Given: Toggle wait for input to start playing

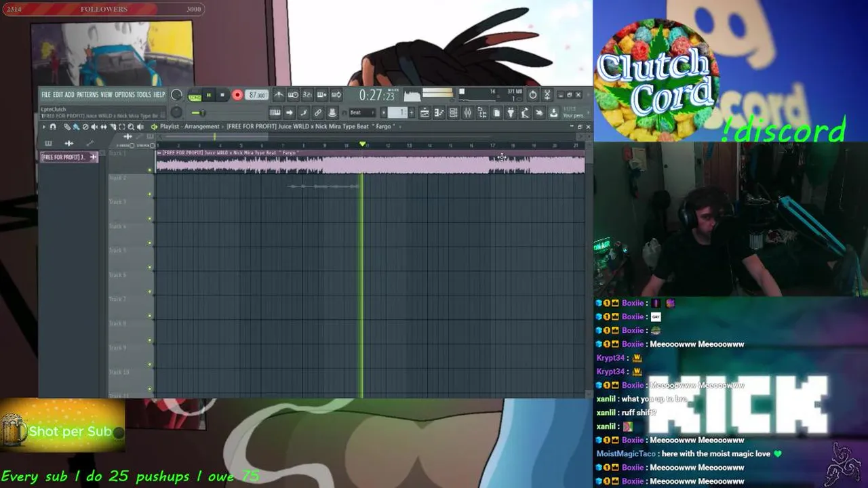Looking at the screenshot, I should click(293, 95).
